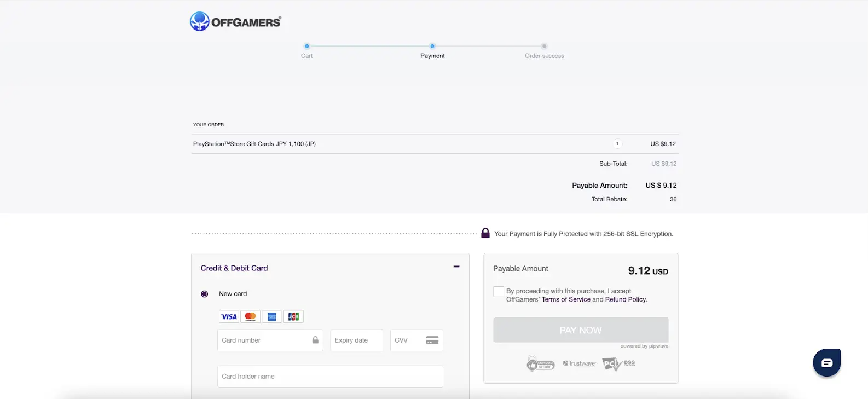The image size is (868, 399).
Task: Click the Sub-Total label
Action: [x=613, y=164]
